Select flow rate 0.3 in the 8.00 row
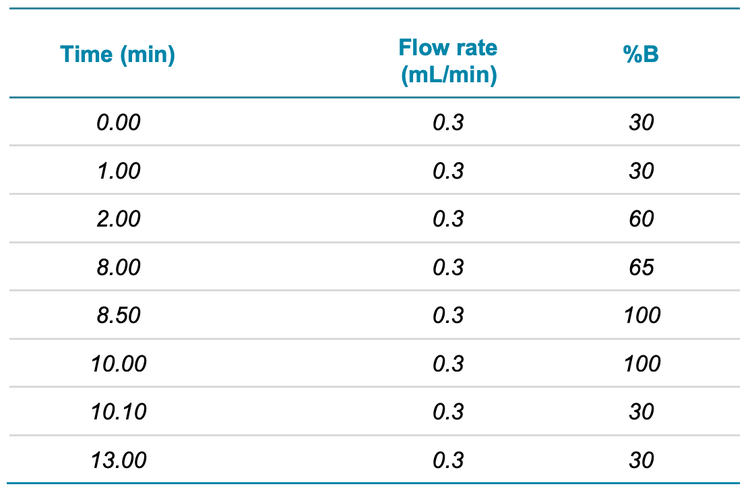 (x=448, y=268)
